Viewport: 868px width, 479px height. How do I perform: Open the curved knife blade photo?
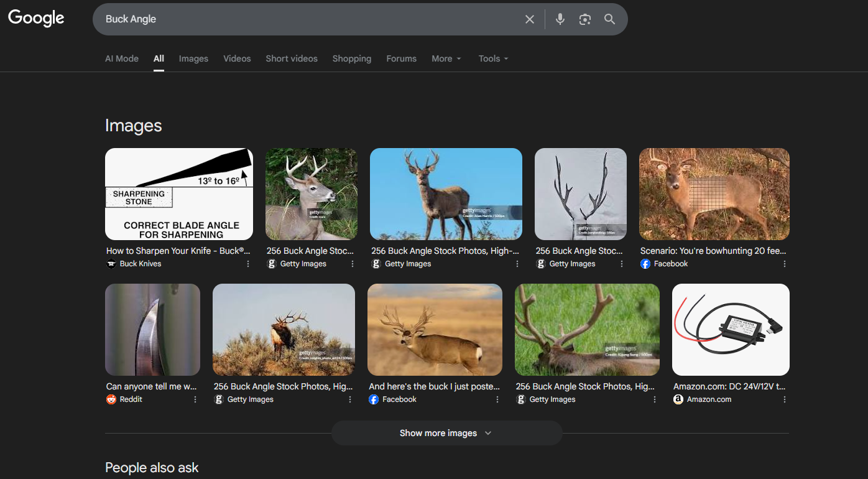click(x=152, y=330)
